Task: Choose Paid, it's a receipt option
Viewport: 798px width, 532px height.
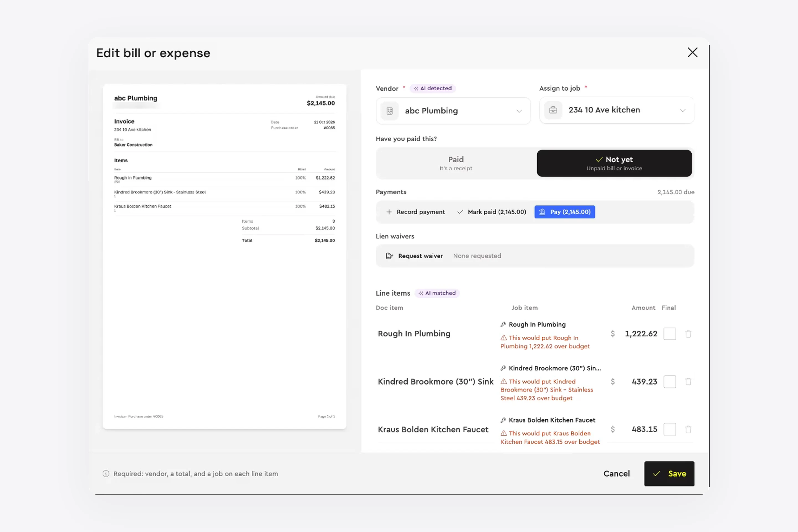Action: point(456,163)
